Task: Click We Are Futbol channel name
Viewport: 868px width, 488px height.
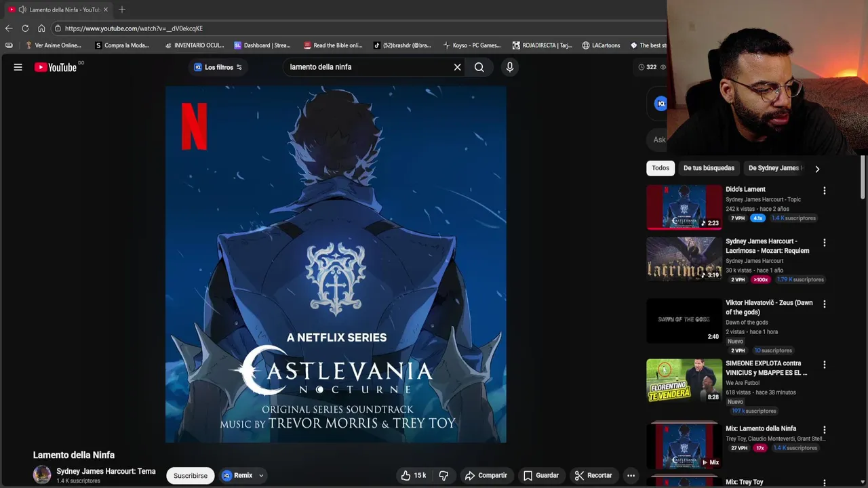Action: coord(743,383)
